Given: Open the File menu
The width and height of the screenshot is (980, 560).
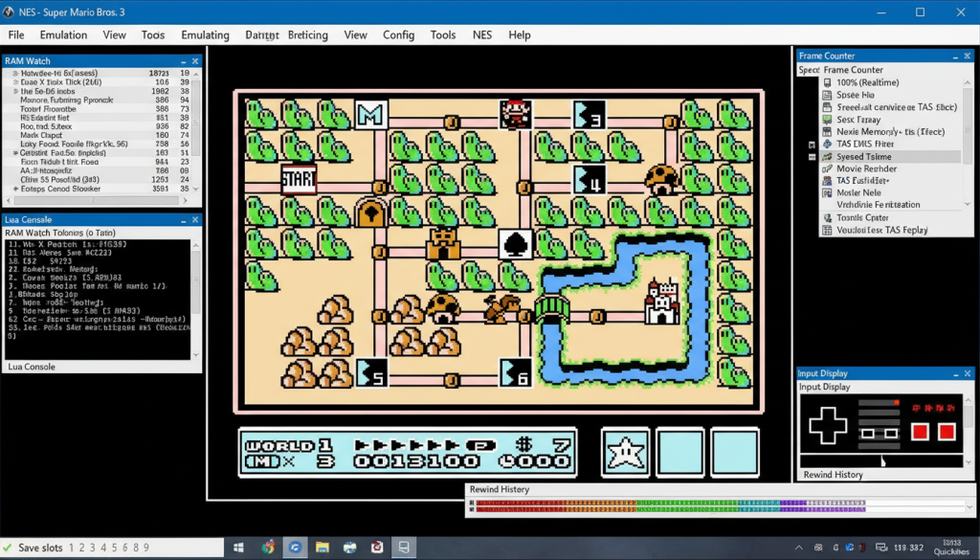Looking at the screenshot, I should point(16,35).
